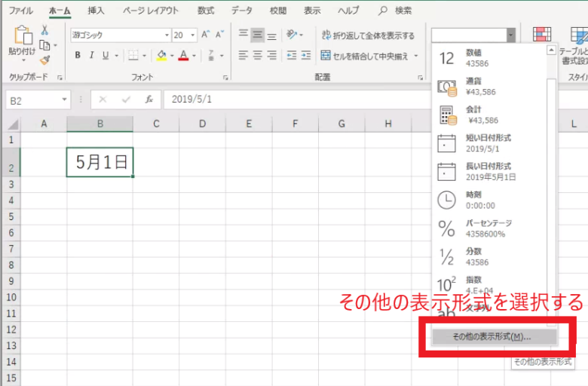Click セルを結合して中央揃え (merge and center)

point(365,56)
